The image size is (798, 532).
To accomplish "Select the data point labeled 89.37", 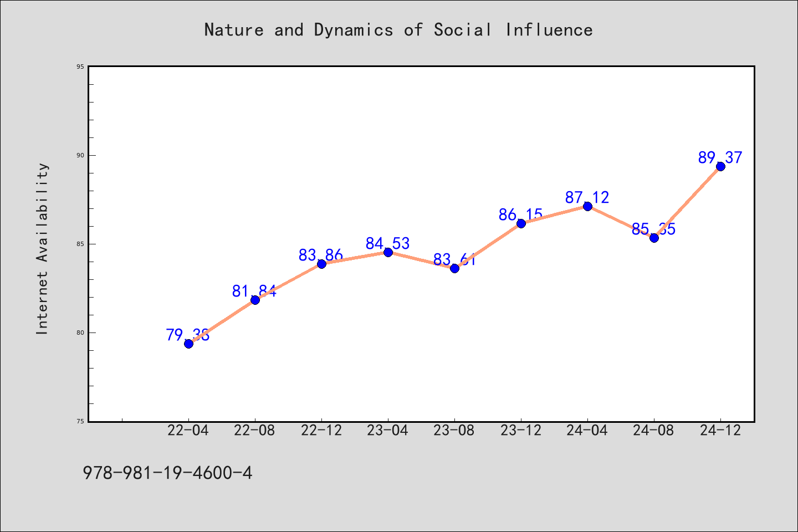I will (720, 166).
